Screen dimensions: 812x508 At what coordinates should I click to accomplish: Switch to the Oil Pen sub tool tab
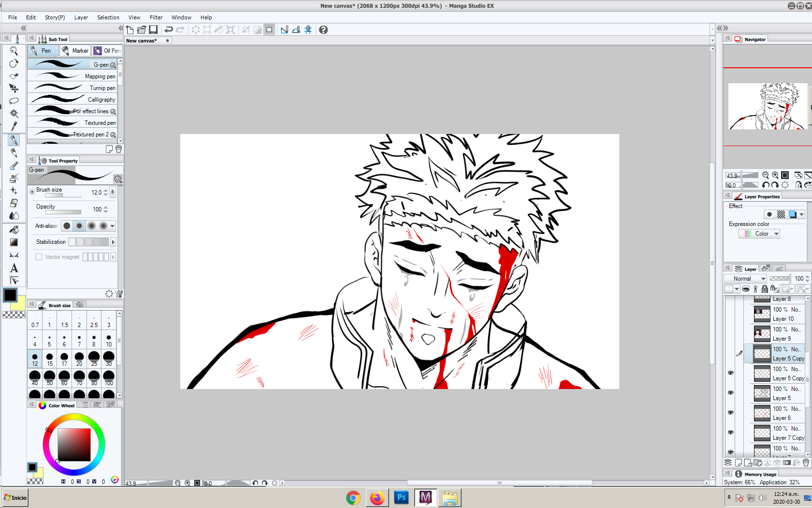click(107, 51)
